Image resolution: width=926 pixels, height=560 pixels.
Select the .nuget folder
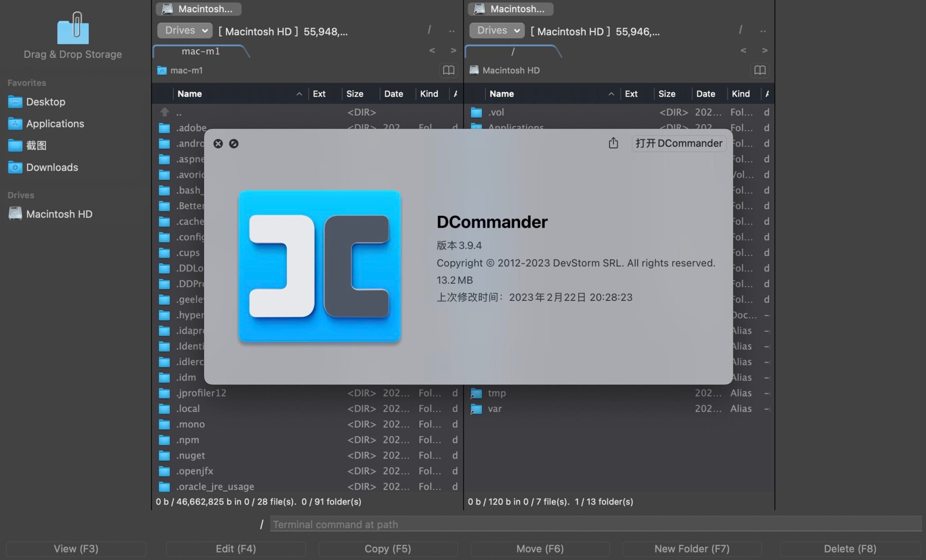pos(308,455)
